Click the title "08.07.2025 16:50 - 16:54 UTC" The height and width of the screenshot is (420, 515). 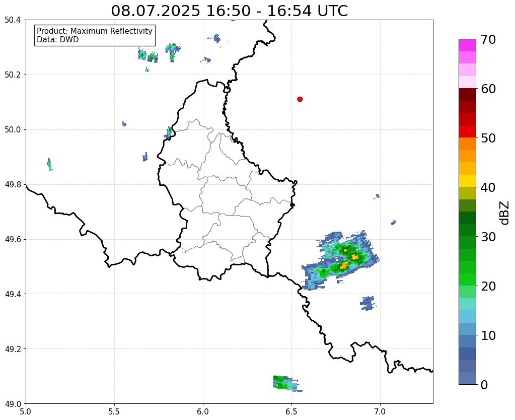tap(229, 11)
